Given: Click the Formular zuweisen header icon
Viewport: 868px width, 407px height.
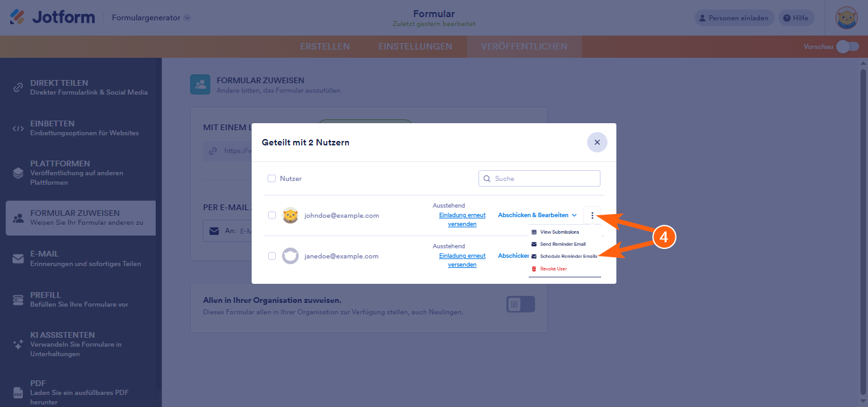Looking at the screenshot, I should tap(200, 84).
